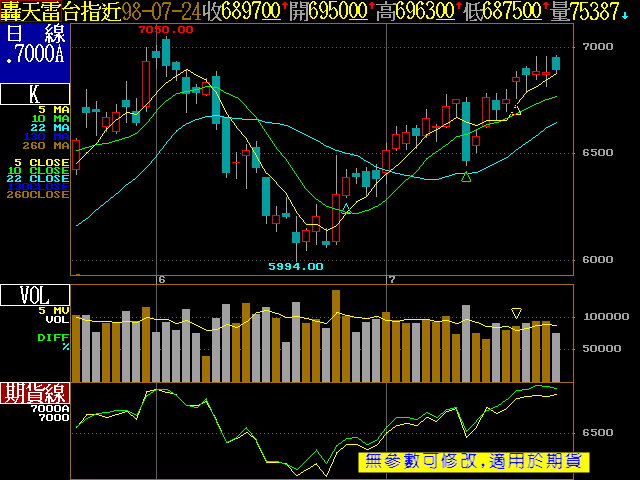Toggle the 10 CLOSE legend entry
This screenshot has height=480, width=640.
tap(42, 170)
